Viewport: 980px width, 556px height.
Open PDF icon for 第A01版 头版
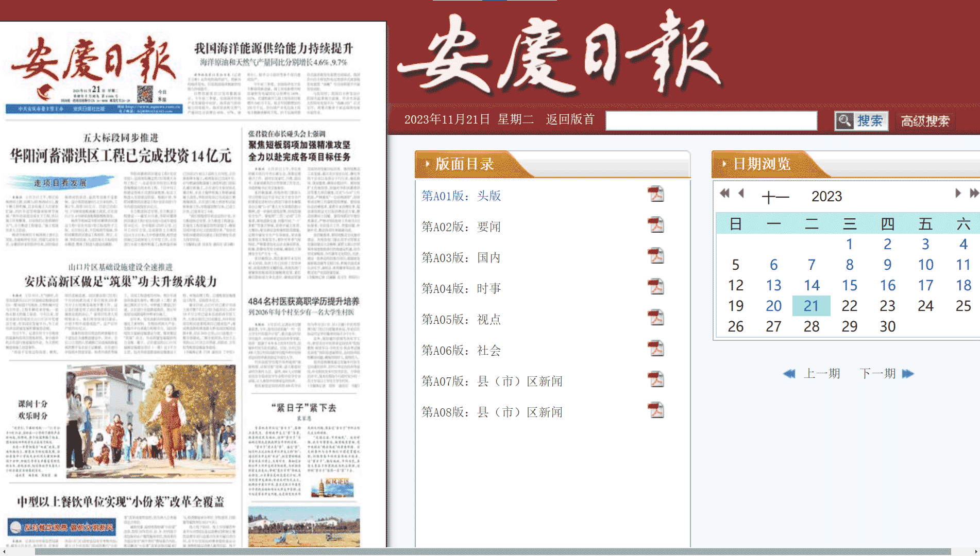click(656, 195)
